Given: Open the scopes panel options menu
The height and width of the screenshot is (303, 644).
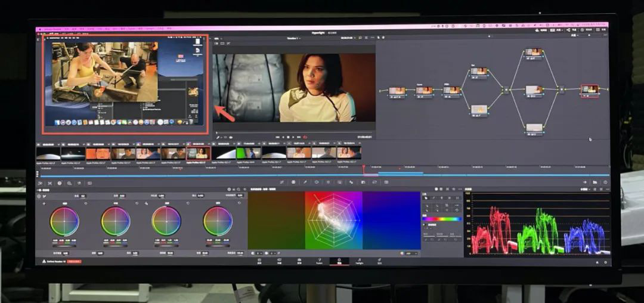Looking at the screenshot, I should coord(608,189).
